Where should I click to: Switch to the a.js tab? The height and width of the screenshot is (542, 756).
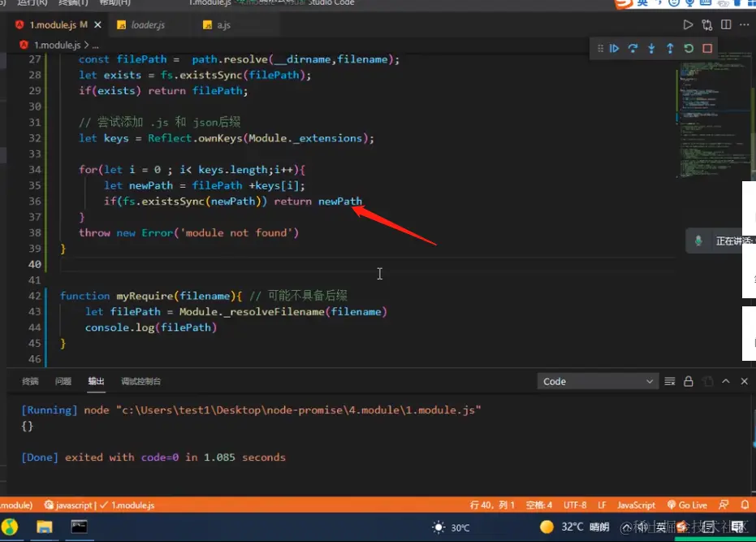tap(223, 24)
